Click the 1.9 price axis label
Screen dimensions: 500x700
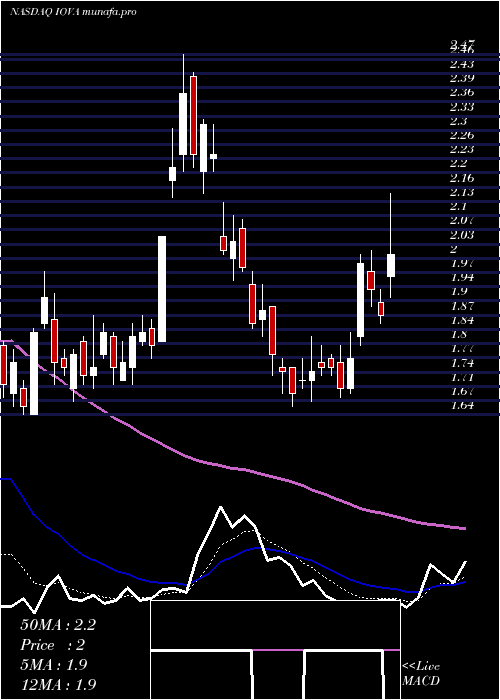(458, 292)
